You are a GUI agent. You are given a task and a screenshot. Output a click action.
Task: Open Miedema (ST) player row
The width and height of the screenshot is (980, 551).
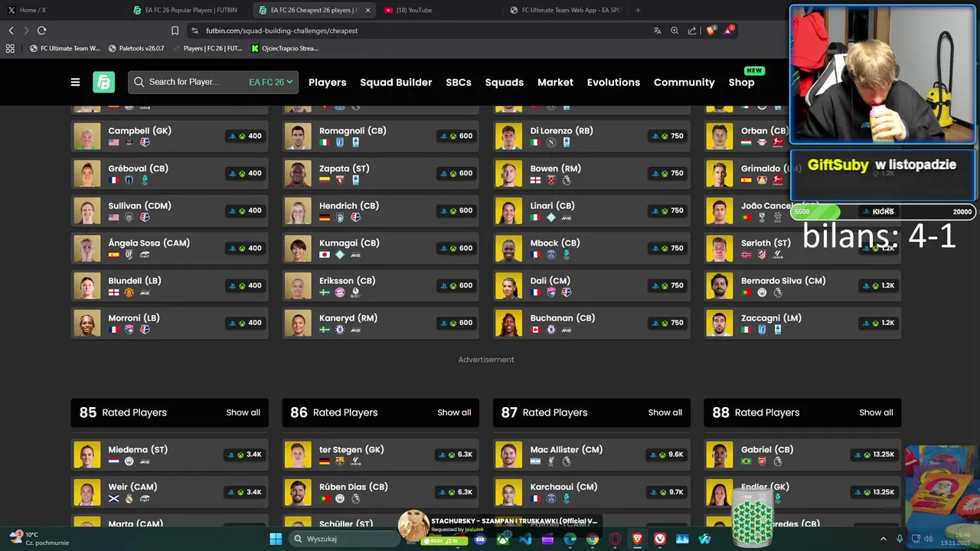click(170, 455)
